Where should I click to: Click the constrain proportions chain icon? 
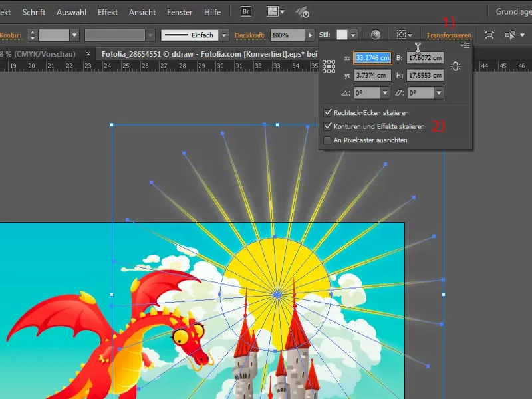click(456, 65)
